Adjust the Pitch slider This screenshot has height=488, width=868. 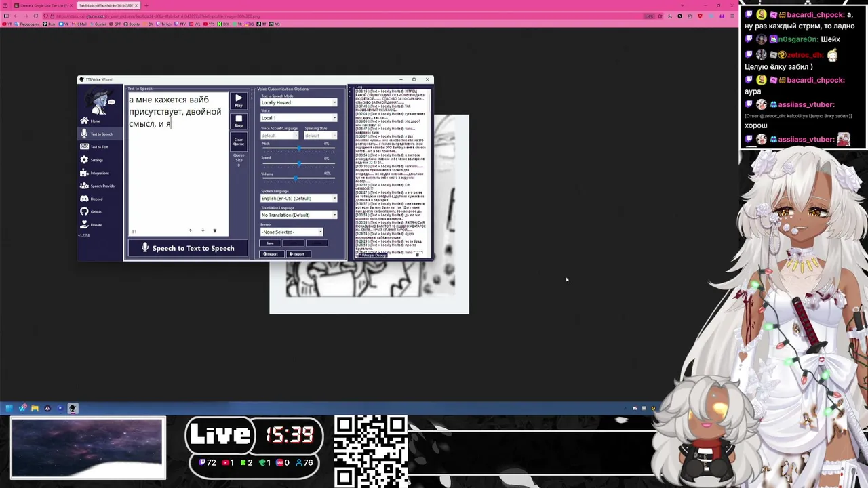click(x=298, y=148)
